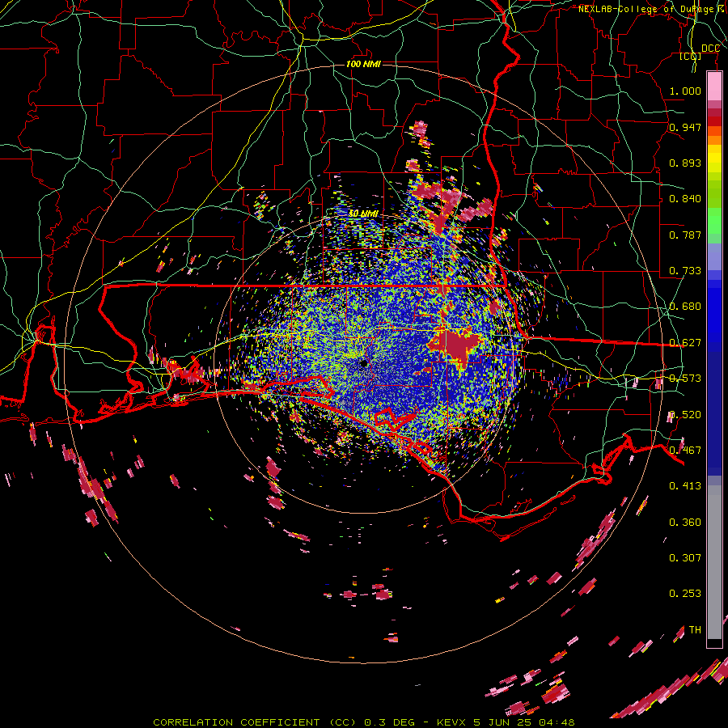Image resolution: width=728 pixels, height=728 pixels.
Task: Select the 0.627 scale value
Action: [x=685, y=342]
